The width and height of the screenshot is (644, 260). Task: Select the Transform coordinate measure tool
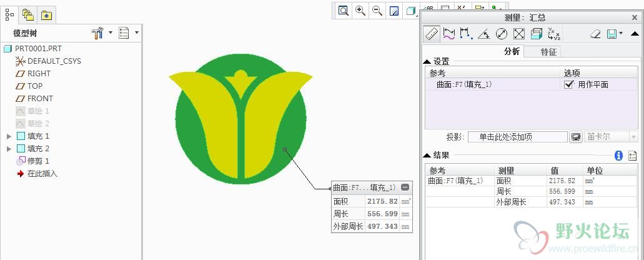tap(554, 34)
